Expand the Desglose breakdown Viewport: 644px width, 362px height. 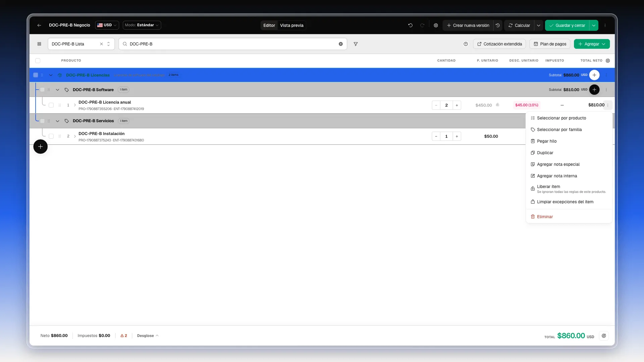[x=148, y=336]
